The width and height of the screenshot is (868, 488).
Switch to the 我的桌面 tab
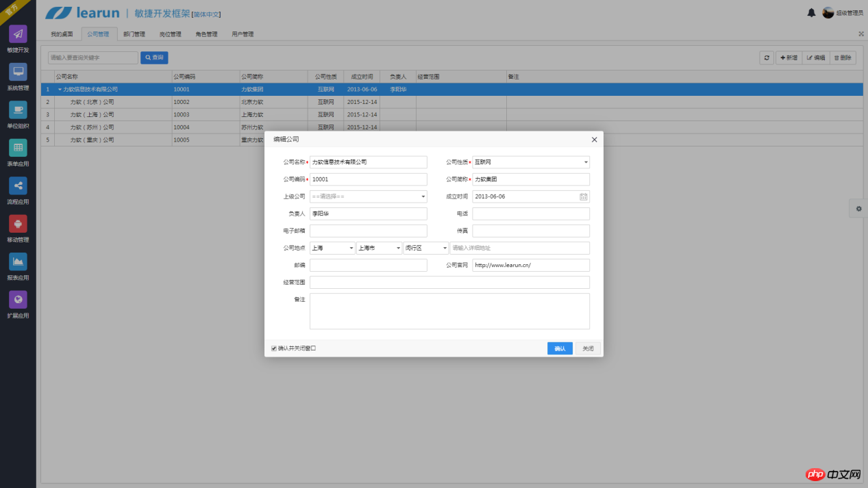[62, 34]
